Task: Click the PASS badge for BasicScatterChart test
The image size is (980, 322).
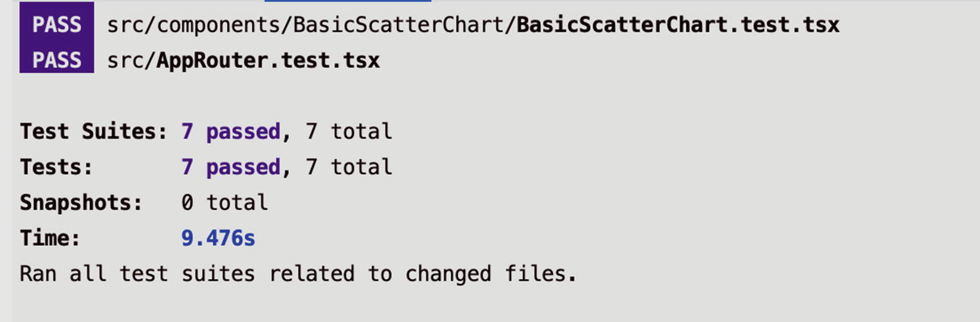Action: 57,24
